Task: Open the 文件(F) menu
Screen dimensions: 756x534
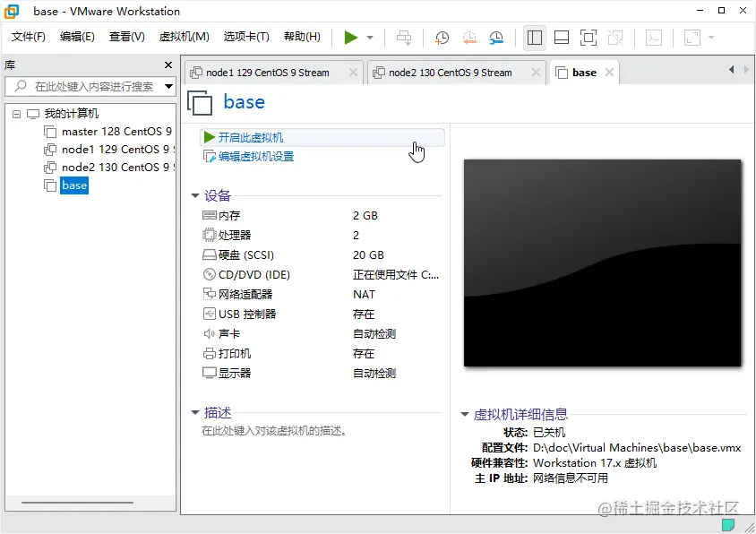Action: point(28,37)
